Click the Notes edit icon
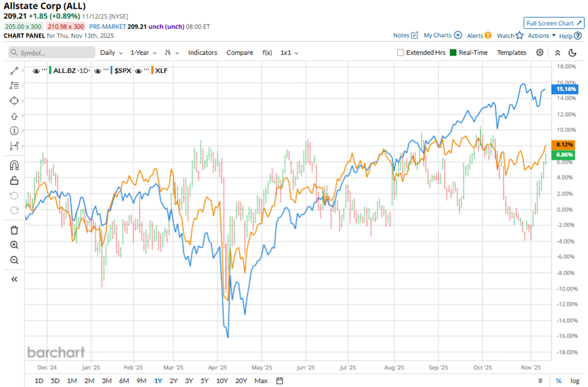 pyautogui.click(x=414, y=35)
